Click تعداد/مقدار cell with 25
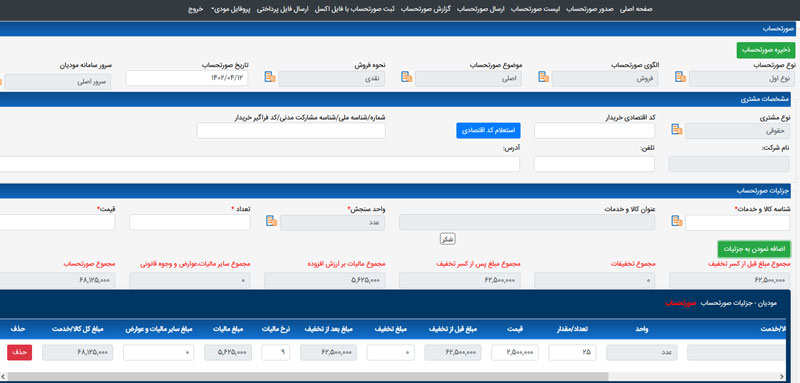 pyautogui.click(x=572, y=352)
